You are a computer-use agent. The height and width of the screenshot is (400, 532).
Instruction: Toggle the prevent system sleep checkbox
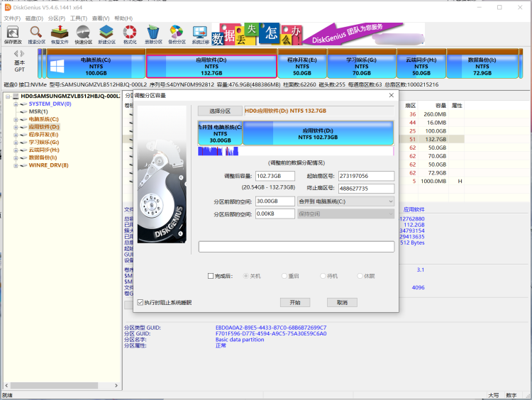[x=140, y=302]
